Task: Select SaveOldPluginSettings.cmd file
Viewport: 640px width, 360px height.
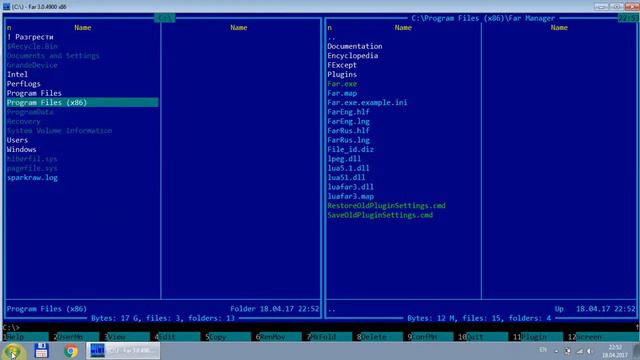Action: 380,216
